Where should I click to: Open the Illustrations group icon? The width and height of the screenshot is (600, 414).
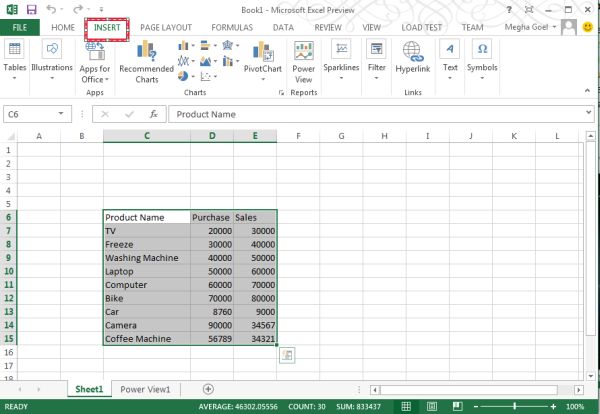pos(52,49)
